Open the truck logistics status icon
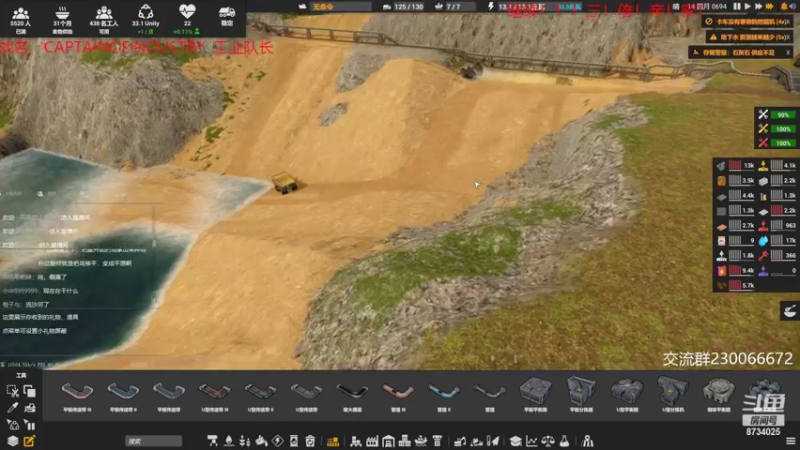 (x=227, y=17)
